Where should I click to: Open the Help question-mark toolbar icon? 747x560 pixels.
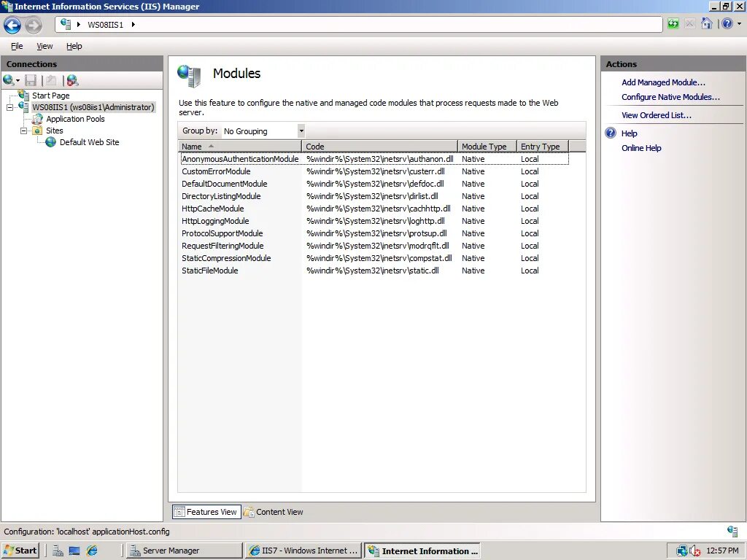(727, 24)
